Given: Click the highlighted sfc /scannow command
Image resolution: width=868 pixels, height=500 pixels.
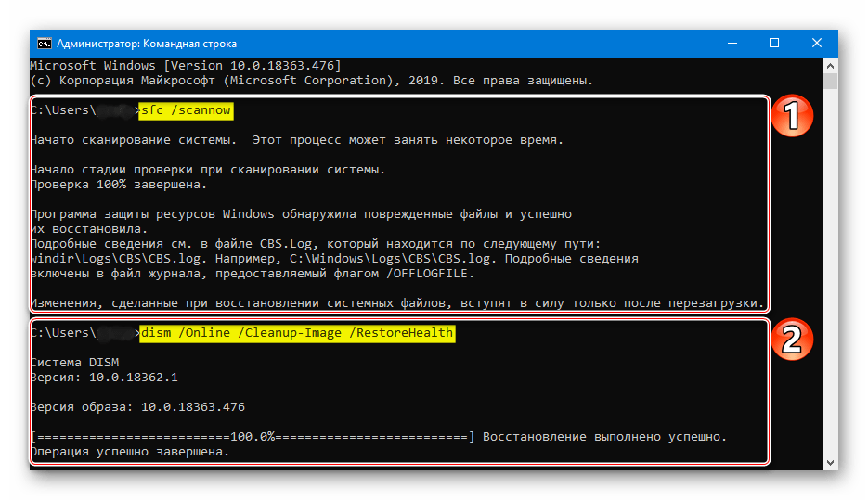Looking at the screenshot, I should tap(185, 110).
